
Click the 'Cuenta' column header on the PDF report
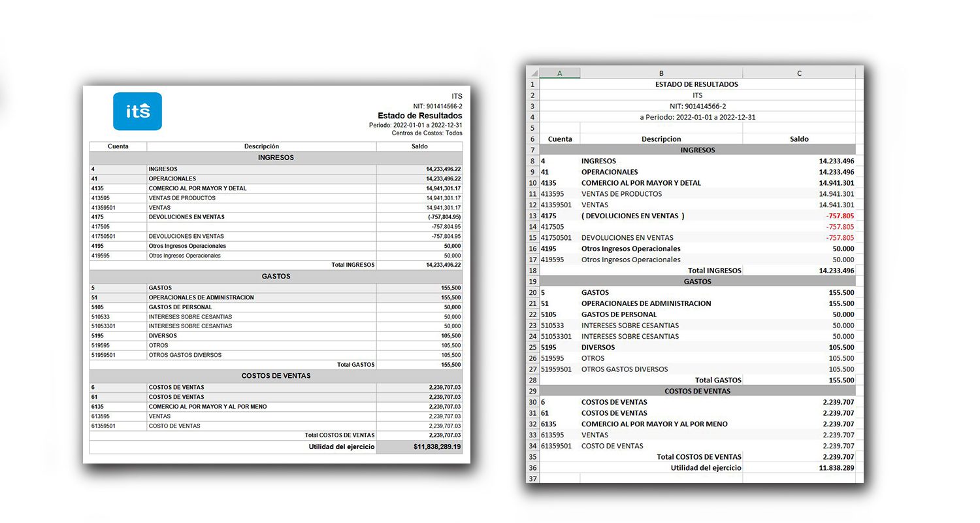click(x=118, y=146)
